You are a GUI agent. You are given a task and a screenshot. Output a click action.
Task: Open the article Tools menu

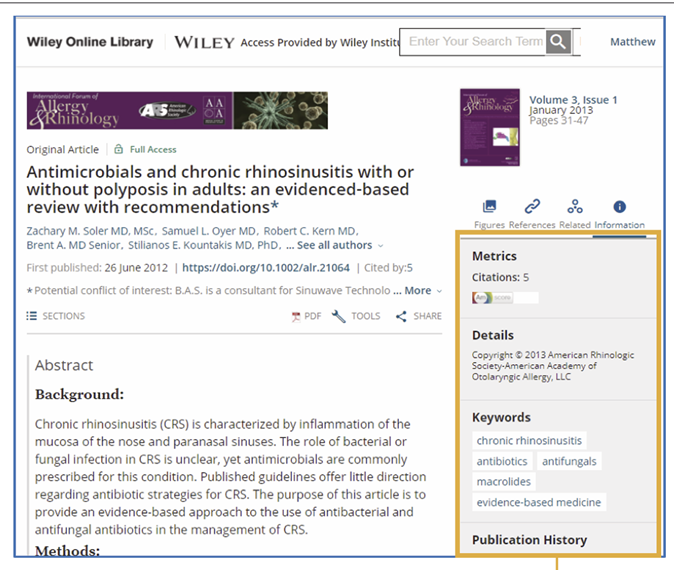coord(356,316)
